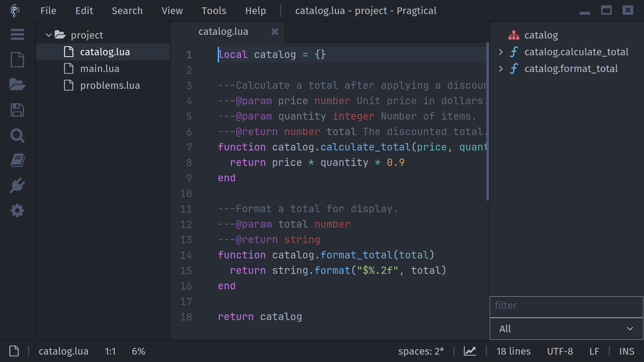The height and width of the screenshot is (362, 644).
Task: Open the search magnifier in sidebar
Action: [17, 135]
